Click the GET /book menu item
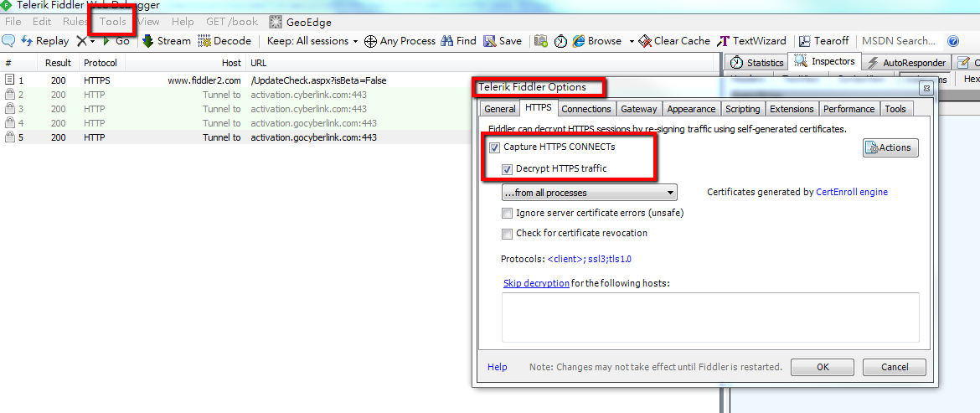Image resolution: width=980 pixels, height=413 pixels. point(232,22)
